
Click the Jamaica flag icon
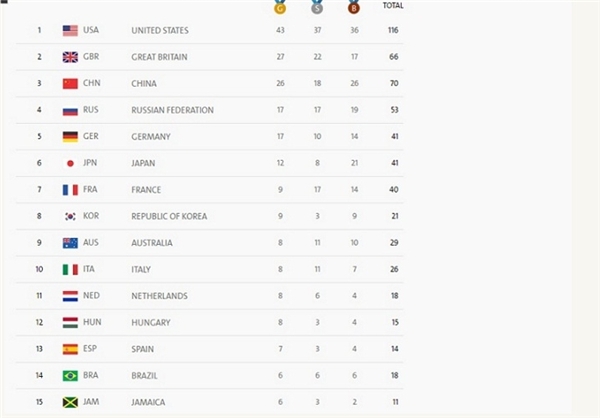pos(70,402)
